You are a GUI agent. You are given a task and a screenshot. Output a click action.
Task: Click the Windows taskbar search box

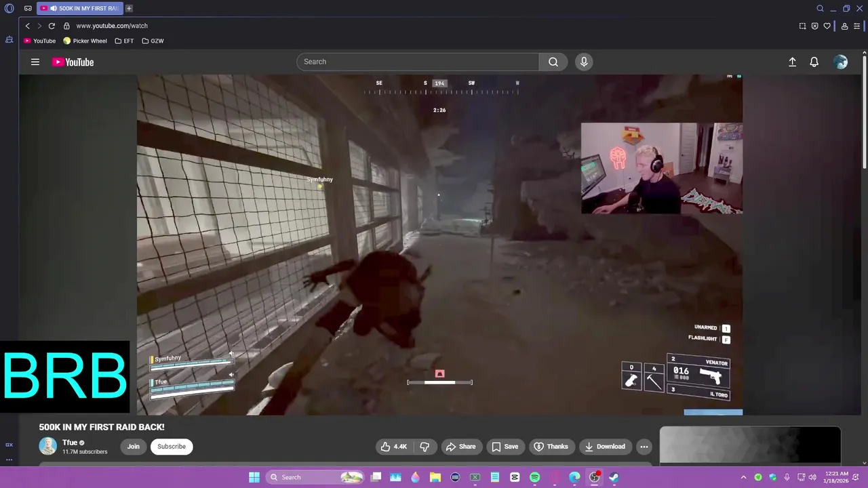pos(315,477)
